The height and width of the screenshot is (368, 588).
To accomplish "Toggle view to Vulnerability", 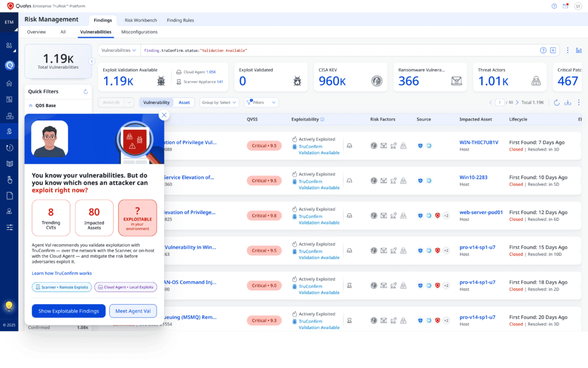I will [x=157, y=102].
